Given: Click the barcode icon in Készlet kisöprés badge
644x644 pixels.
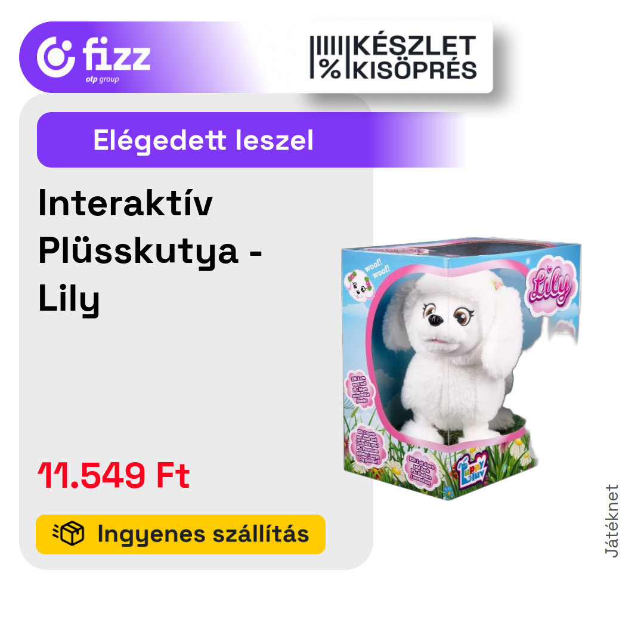Looking at the screenshot, I should coord(326,44).
